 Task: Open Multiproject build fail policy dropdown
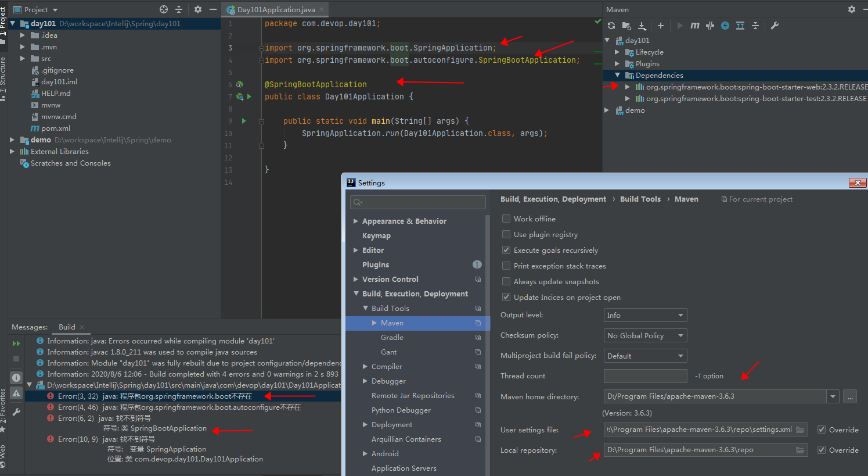645,356
